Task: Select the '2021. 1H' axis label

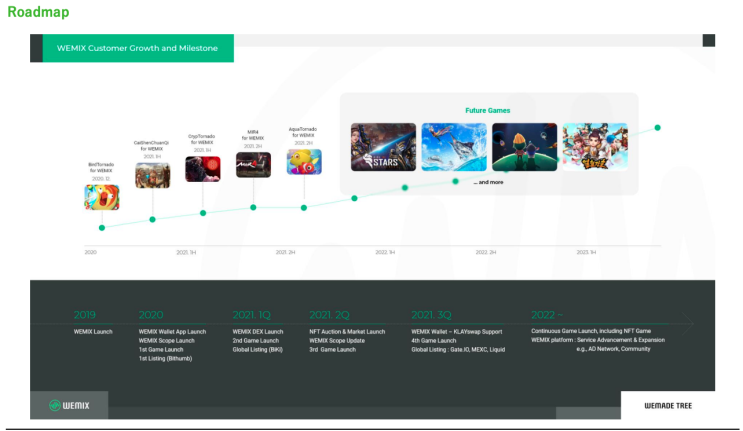Action: [x=186, y=252]
